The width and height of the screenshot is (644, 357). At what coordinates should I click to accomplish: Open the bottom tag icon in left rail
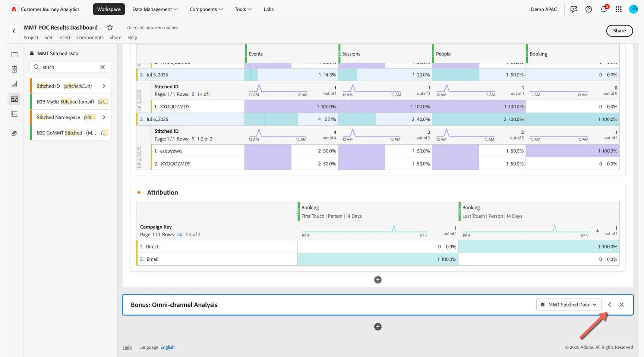[x=15, y=133]
